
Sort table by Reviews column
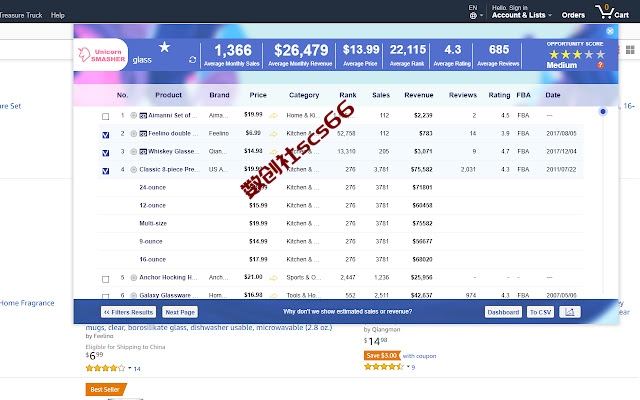pos(463,95)
